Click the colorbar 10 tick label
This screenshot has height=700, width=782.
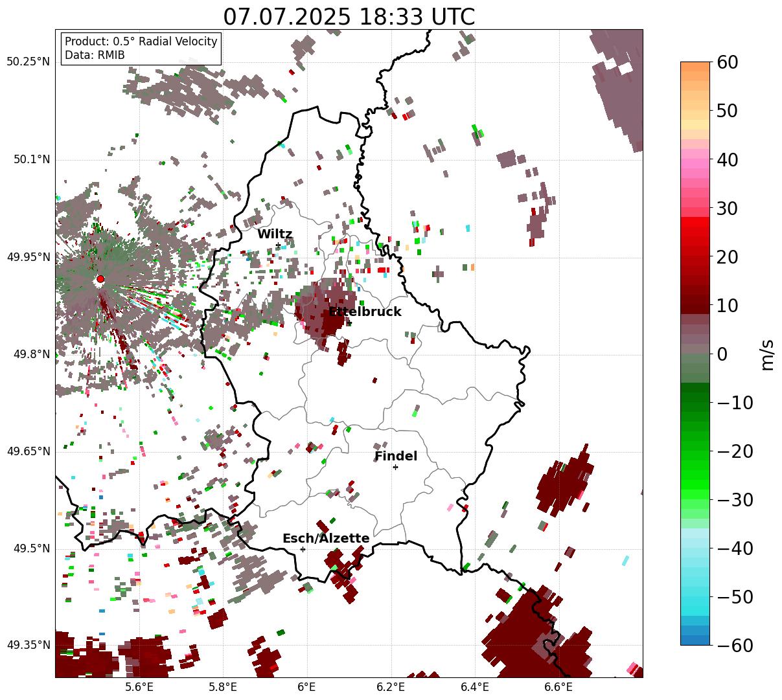[x=728, y=306]
